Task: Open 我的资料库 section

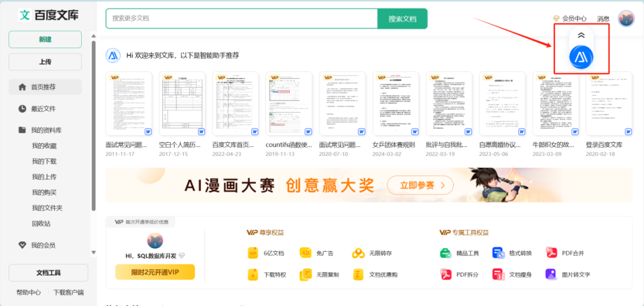Action: click(x=46, y=130)
